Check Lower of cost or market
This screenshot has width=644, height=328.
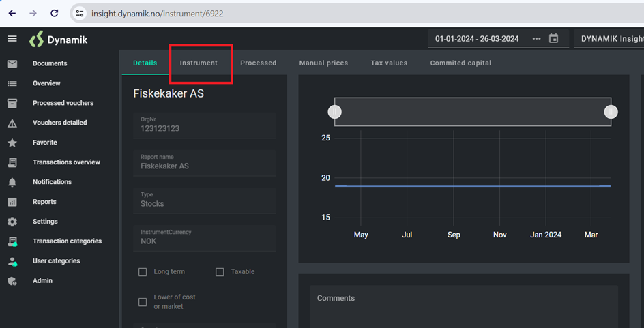point(143,302)
